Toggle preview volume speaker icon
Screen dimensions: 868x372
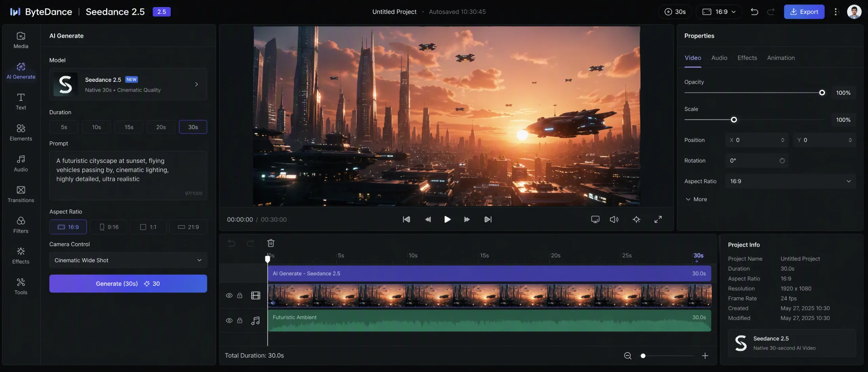click(614, 219)
